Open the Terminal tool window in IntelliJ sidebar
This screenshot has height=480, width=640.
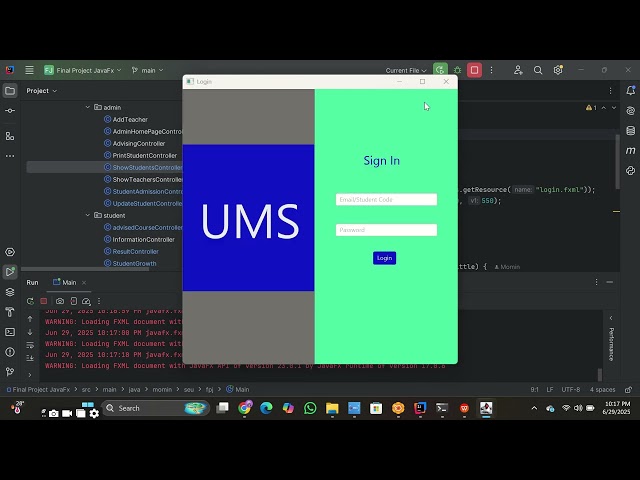[x=10, y=332]
